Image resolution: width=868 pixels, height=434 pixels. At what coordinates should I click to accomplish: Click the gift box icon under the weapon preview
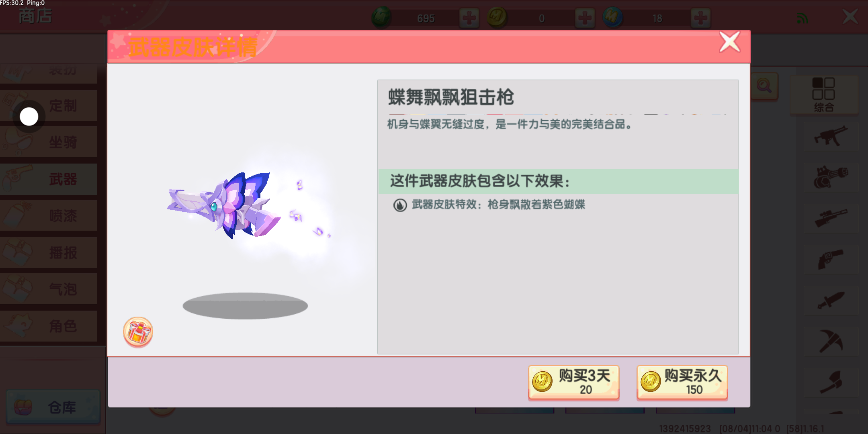(x=138, y=332)
